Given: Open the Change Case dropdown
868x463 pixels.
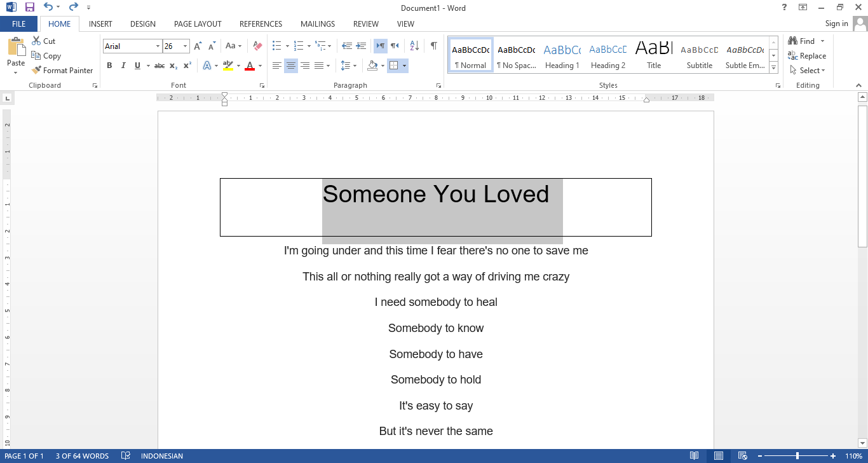Looking at the screenshot, I should [233, 46].
